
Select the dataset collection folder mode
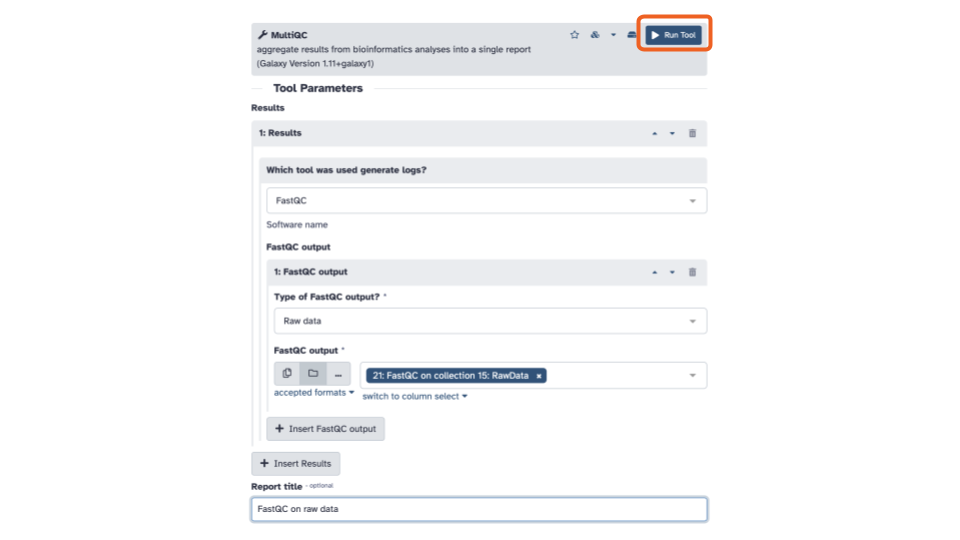pos(313,373)
